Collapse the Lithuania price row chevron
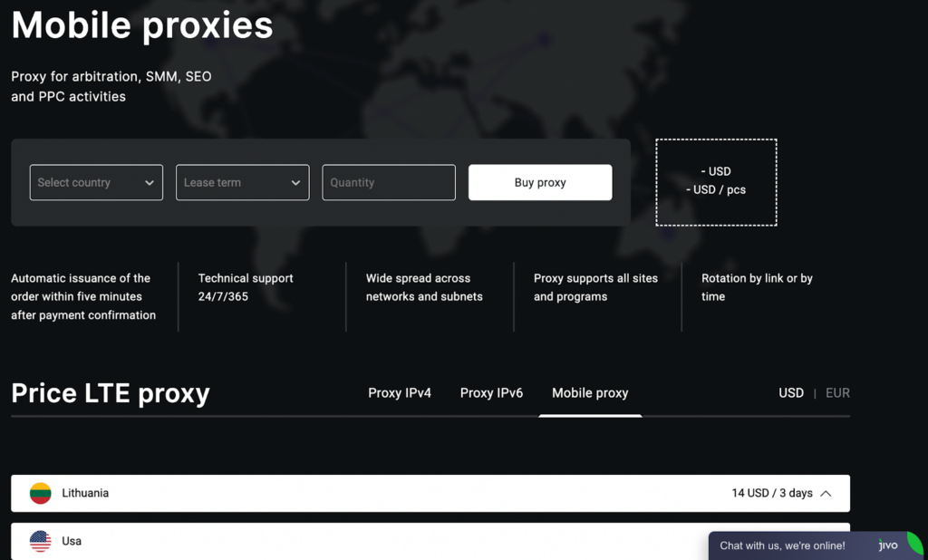 point(826,493)
